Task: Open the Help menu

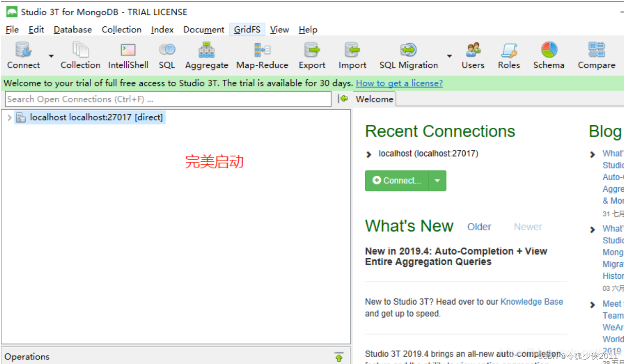Action: [x=308, y=30]
